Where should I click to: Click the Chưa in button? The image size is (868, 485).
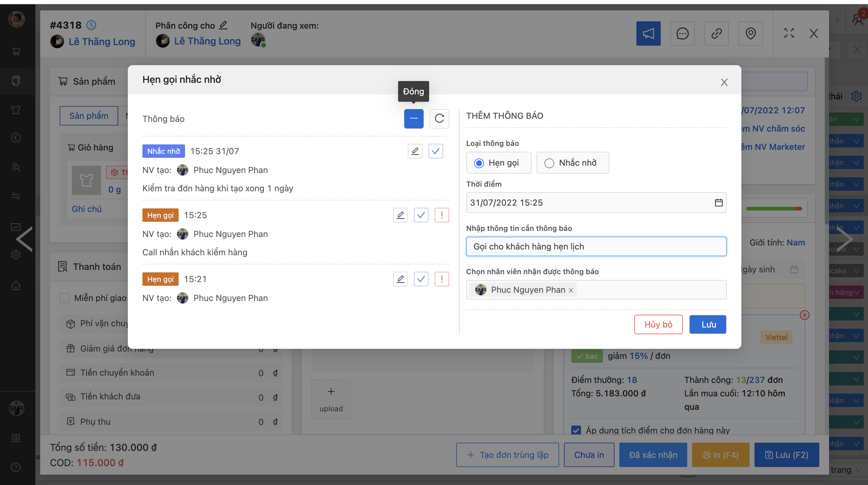(589, 455)
